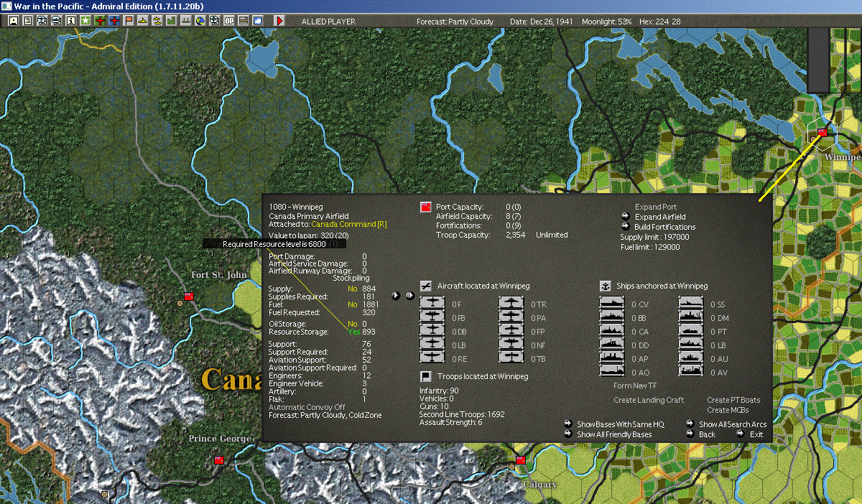
Task: Toggle Supply stockpiling 'No' setting
Action: point(353,289)
